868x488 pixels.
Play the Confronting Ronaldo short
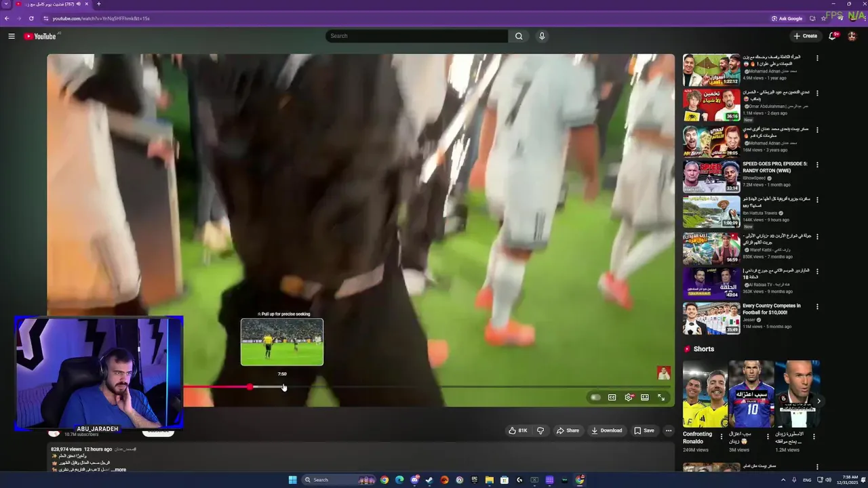click(705, 394)
